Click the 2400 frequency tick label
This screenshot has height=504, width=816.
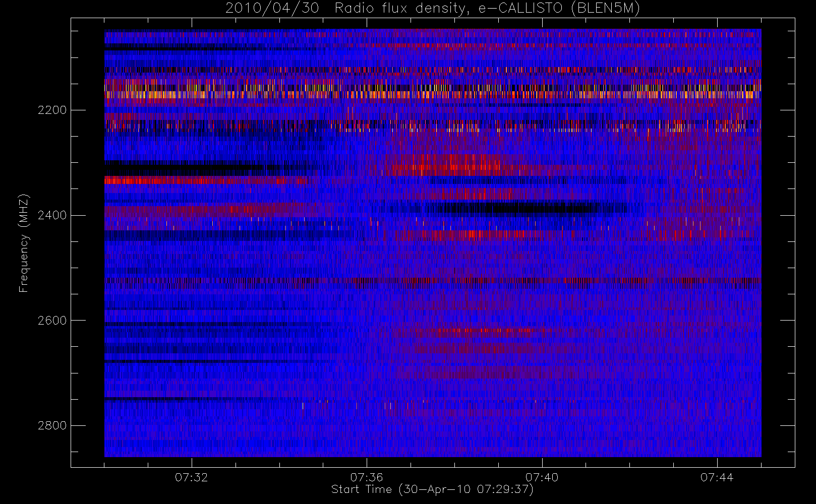pyautogui.click(x=52, y=215)
